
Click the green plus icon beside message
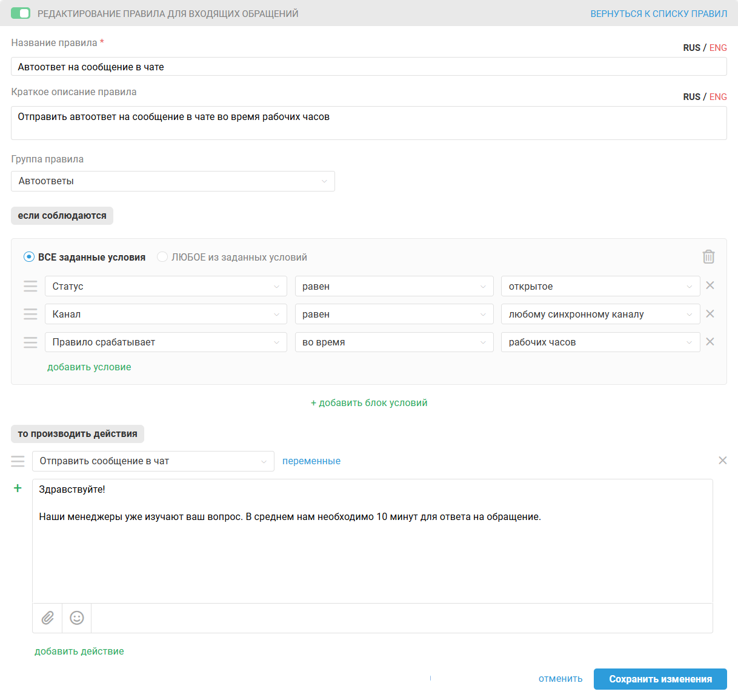[18, 488]
